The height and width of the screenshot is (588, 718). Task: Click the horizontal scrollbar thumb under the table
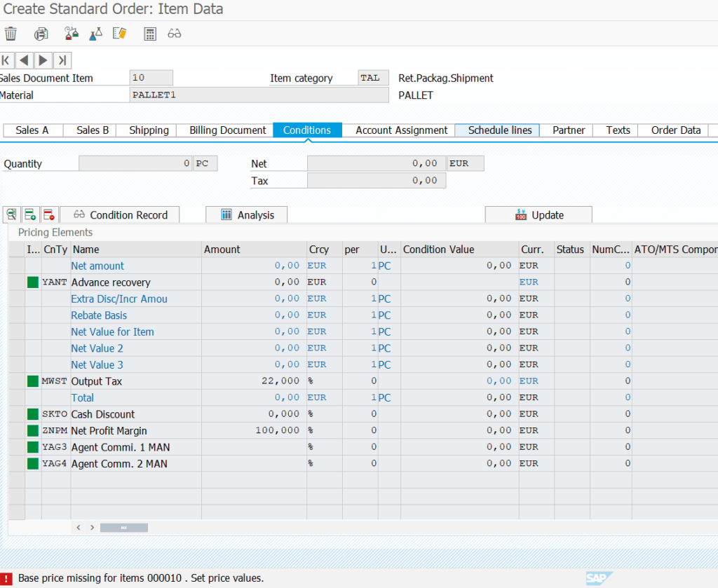coord(123,527)
